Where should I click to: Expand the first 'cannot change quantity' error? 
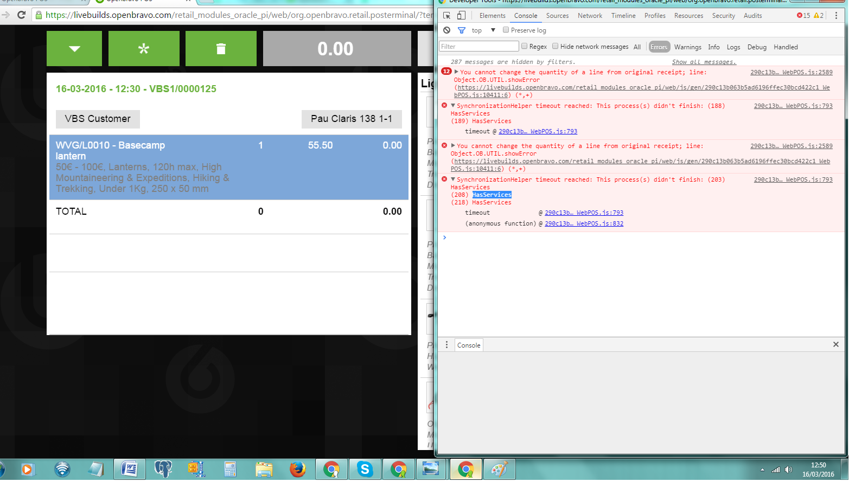[x=457, y=72]
